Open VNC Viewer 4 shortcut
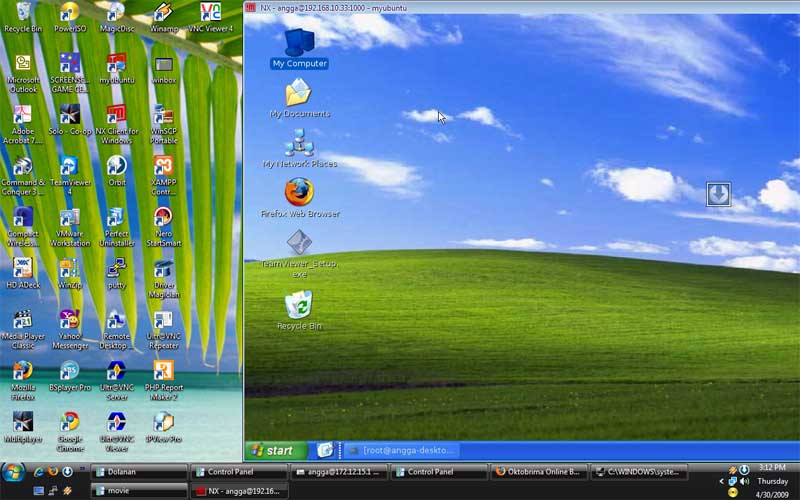The width and height of the screenshot is (800, 500). (210, 17)
